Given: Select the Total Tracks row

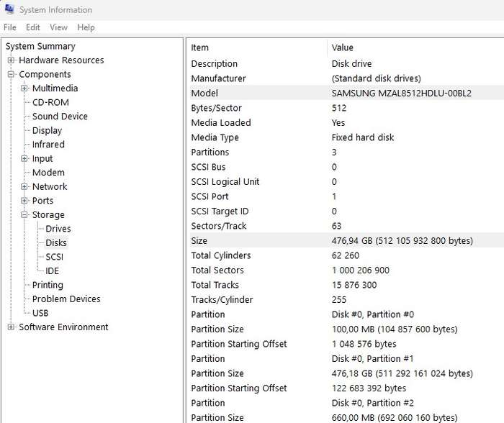Looking at the screenshot, I should [347, 285].
